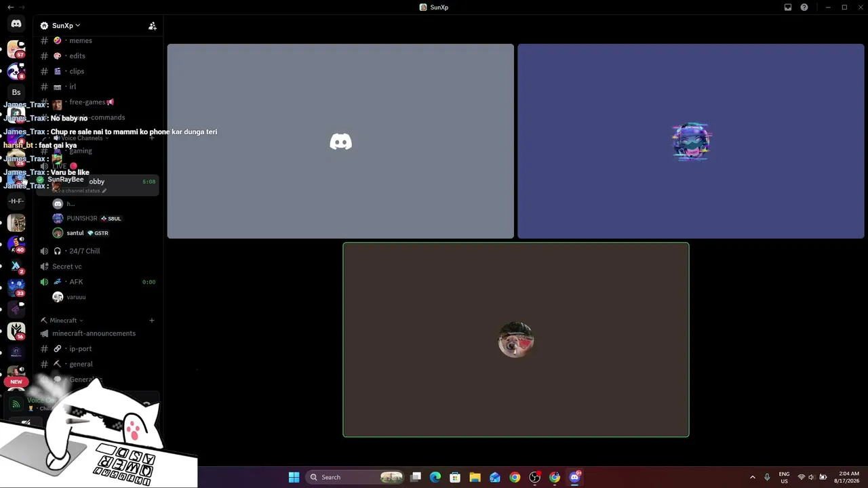Click the taskbar Search box
Screen dimensions: 868x488
(356, 477)
